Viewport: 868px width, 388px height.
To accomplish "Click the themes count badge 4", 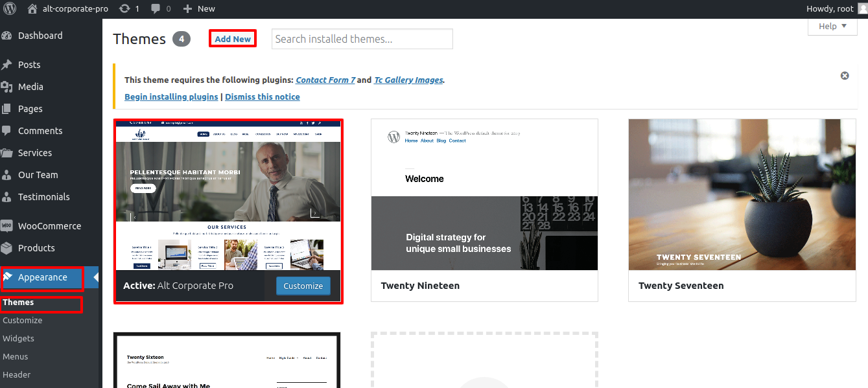I will 182,39.
